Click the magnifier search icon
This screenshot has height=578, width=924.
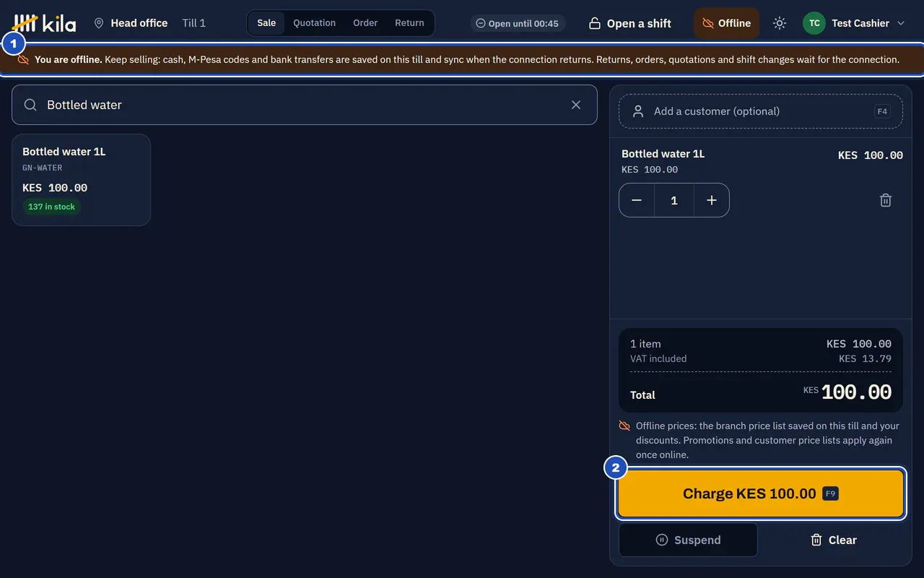click(30, 105)
